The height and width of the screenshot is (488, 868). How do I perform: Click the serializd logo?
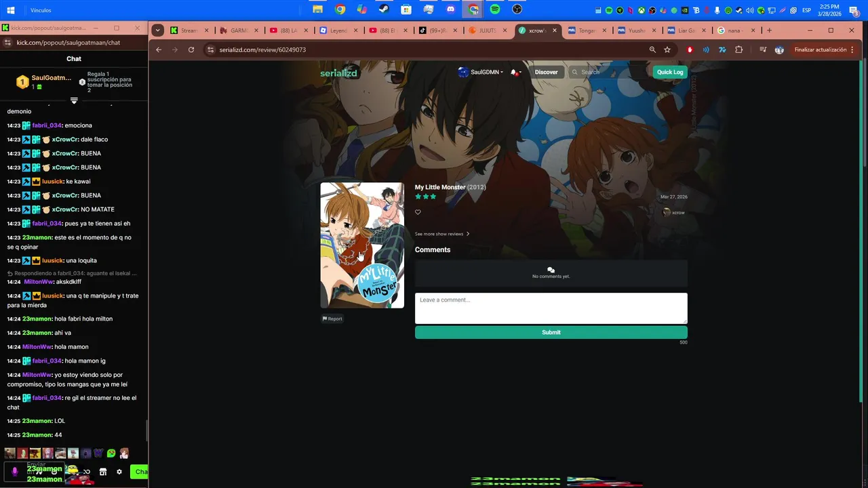(x=338, y=73)
